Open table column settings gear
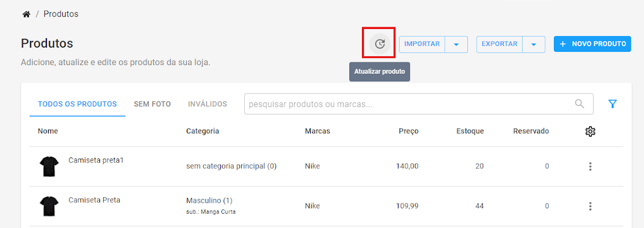 click(590, 131)
